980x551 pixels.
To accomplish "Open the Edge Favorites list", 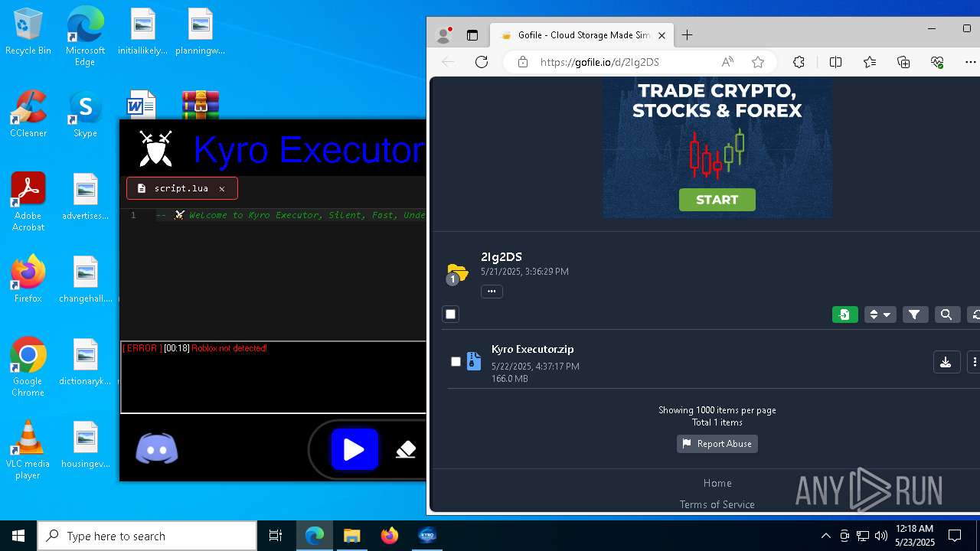I will pyautogui.click(x=870, y=62).
